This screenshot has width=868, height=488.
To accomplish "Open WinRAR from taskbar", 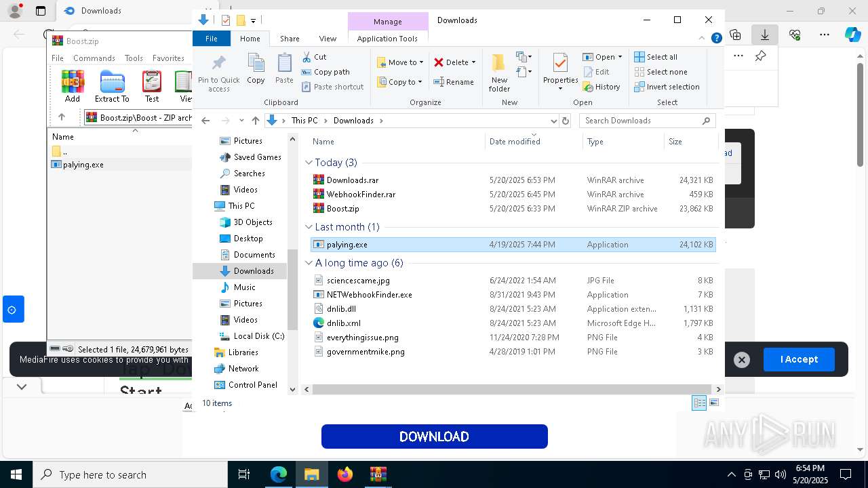I will pos(378,474).
